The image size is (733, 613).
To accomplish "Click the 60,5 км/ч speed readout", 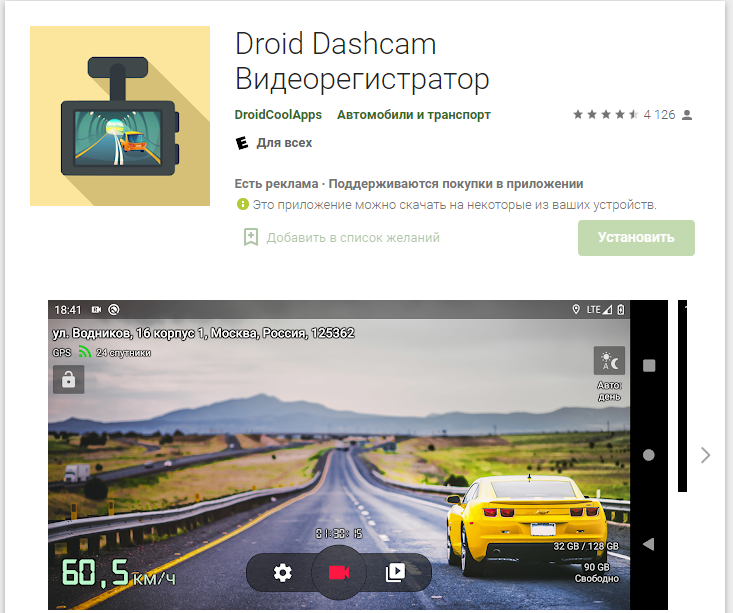I will [x=119, y=573].
